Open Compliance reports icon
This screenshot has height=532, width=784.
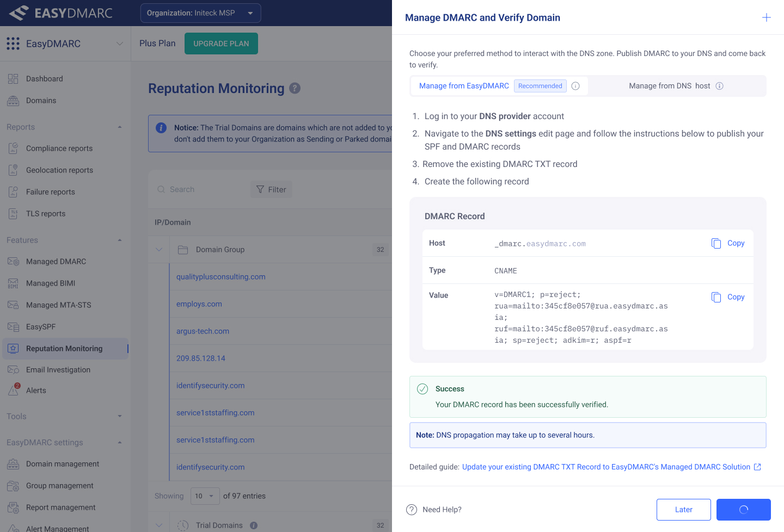pyautogui.click(x=13, y=149)
